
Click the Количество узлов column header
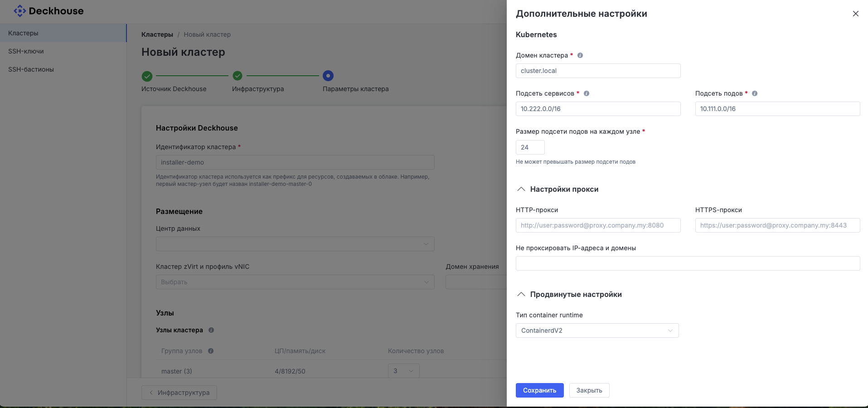tap(416, 351)
